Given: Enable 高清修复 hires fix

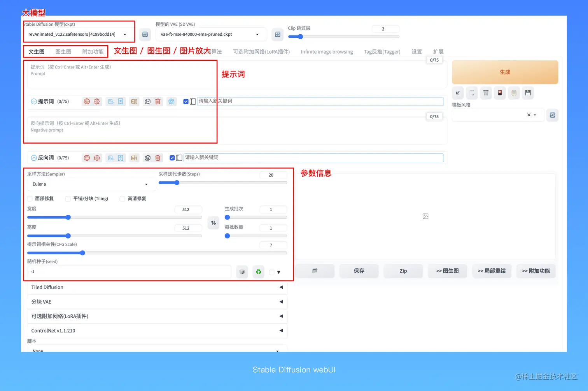Looking at the screenshot, I should pos(122,198).
